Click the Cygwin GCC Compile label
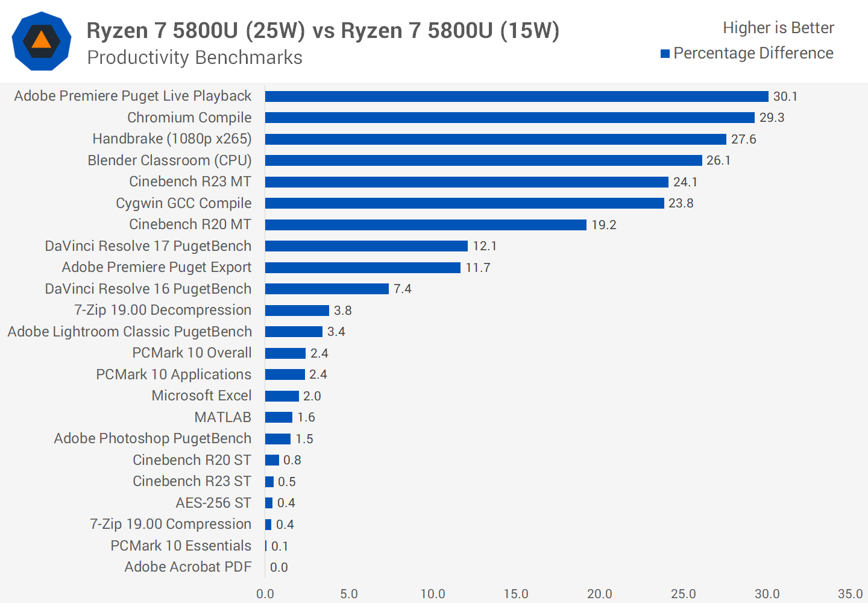Viewport: 868px width, 603px height. 184,203
